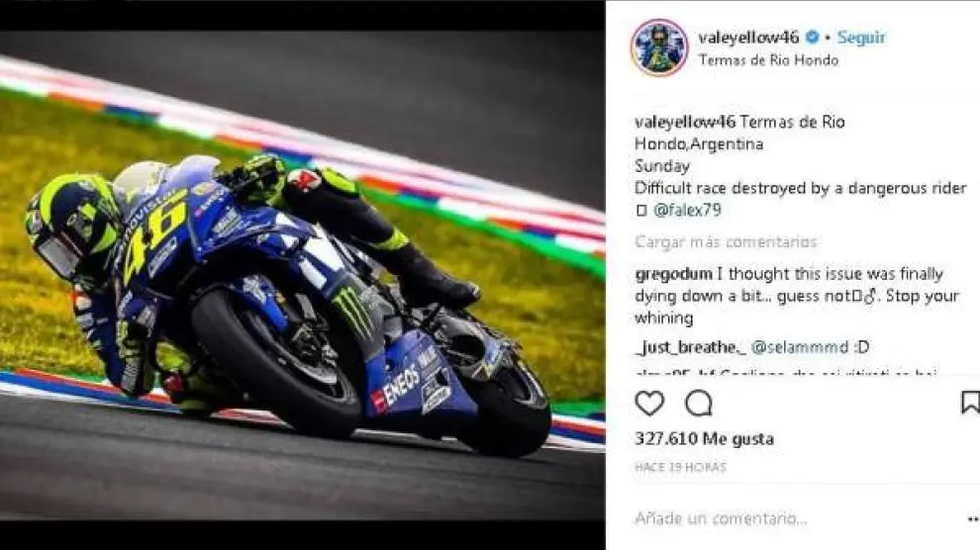Open the @selammmd mention
The width and height of the screenshot is (980, 550).
click(800, 347)
